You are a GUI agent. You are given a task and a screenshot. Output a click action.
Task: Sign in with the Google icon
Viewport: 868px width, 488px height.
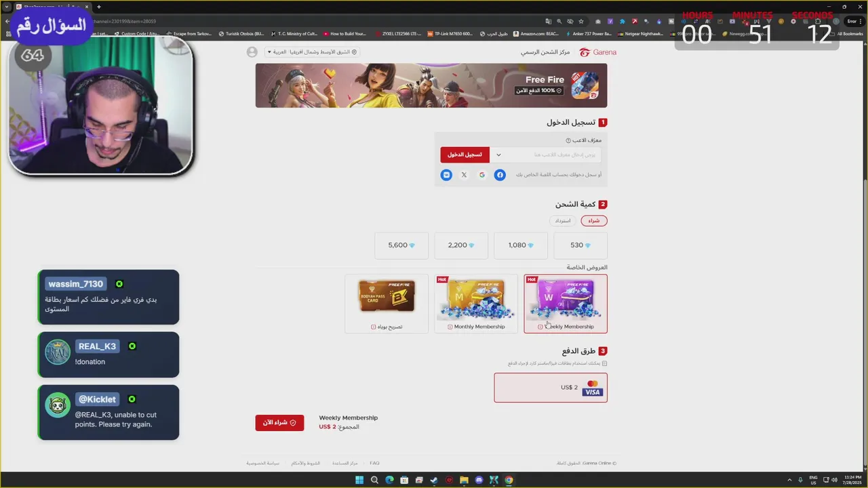482,175
